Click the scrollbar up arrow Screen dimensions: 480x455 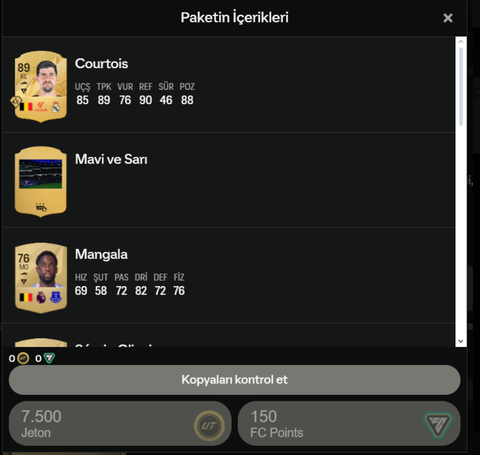point(461,42)
